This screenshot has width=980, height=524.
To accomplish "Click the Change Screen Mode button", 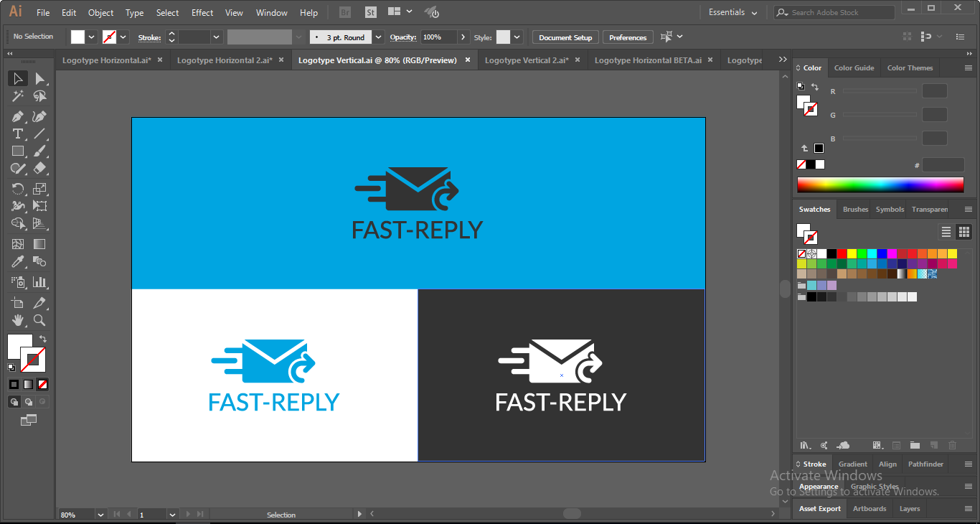I will [x=29, y=420].
